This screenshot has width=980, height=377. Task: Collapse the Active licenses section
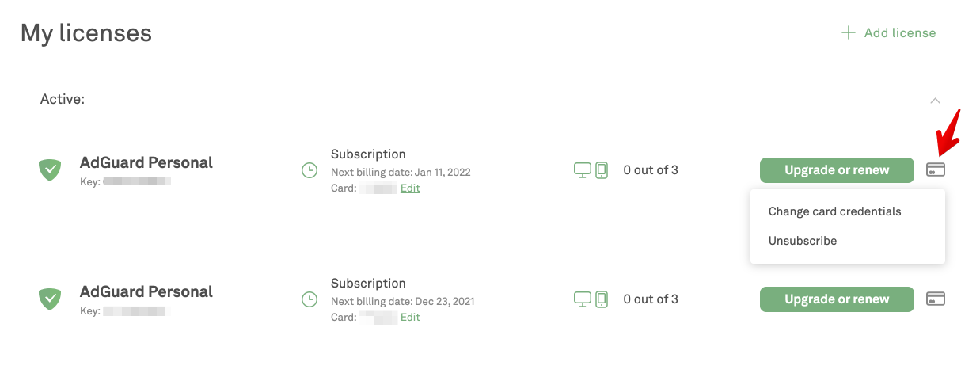(x=935, y=101)
